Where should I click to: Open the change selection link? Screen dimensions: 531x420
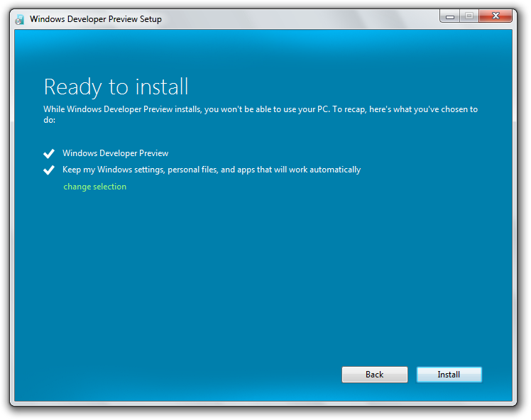click(x=95, y=187)
